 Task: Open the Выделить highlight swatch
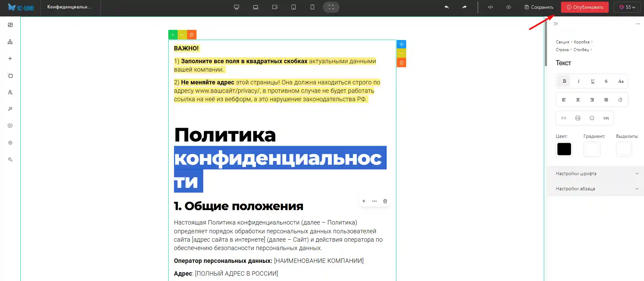(624, 149)
